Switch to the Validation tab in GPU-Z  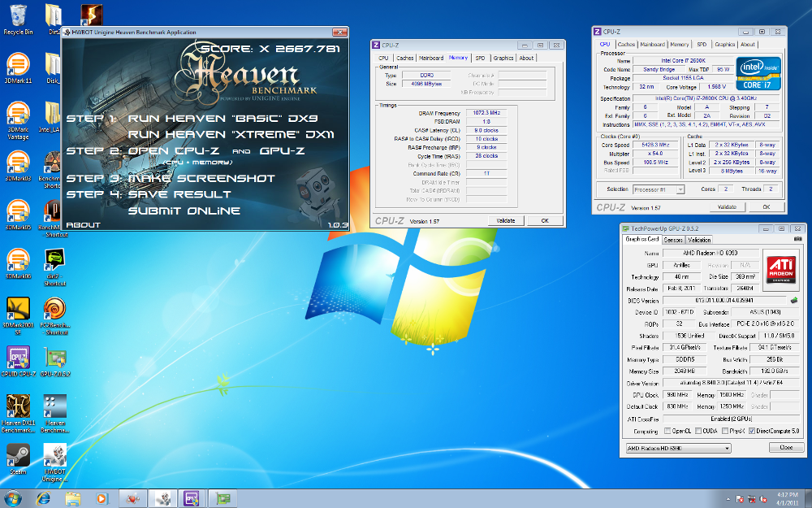click(x=699, y=240)
